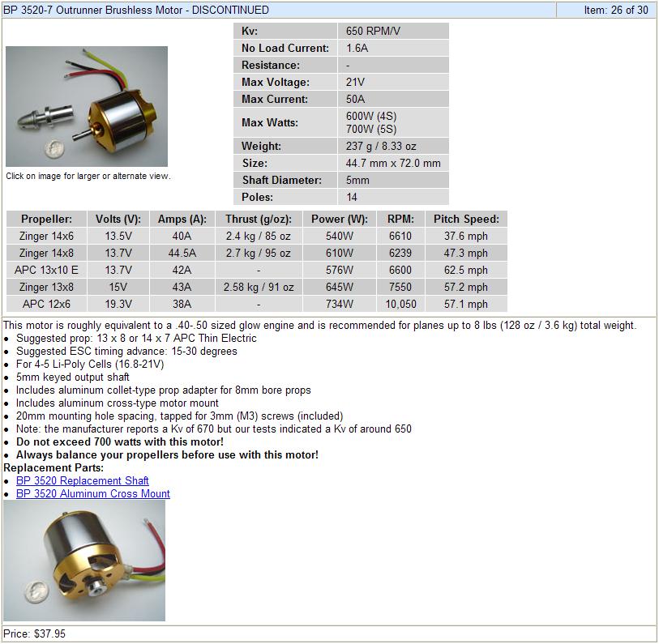Click the 19.3V volts cell
The image size is (659, 644).
pyautogui.click(x=118, y=304)
